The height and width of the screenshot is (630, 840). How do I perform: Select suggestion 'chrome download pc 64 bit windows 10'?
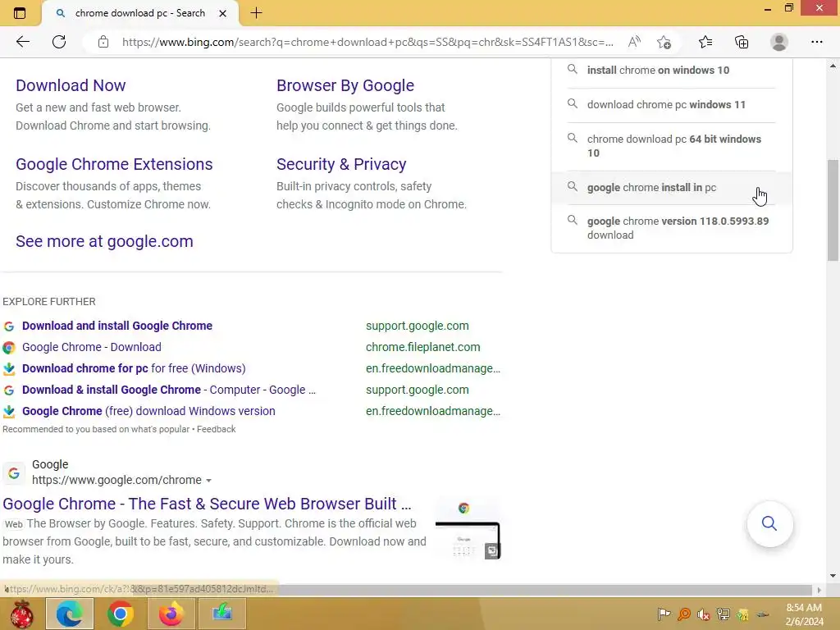click(x=672, y=146)
